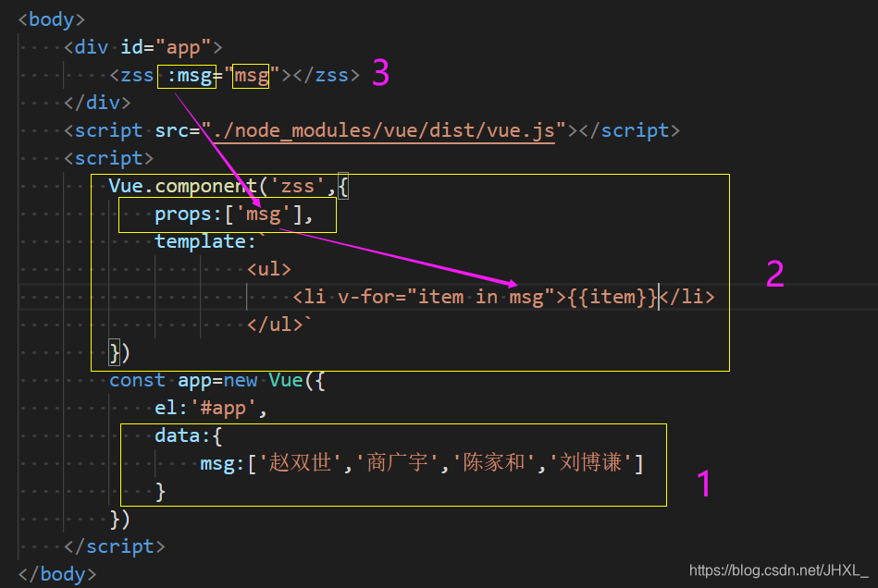Click the opening <ul> tag
Viewport: 878px width, 588px height.
coord(269,269)
